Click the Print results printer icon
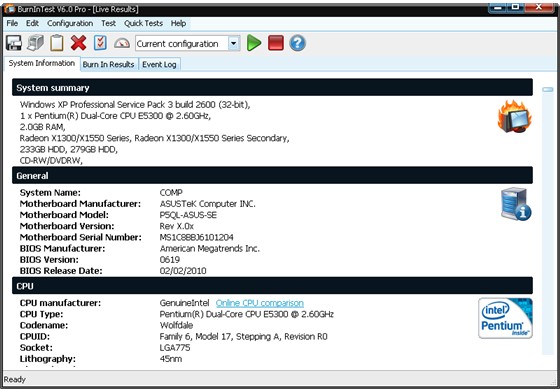The width and height of the screenshot is (560, 389). click(x=35, y=43)
